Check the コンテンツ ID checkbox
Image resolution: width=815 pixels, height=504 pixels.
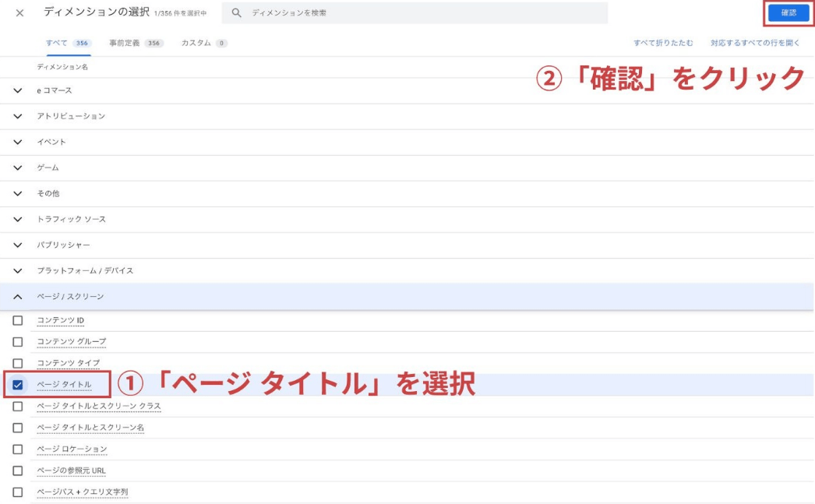tap(18, 320)
